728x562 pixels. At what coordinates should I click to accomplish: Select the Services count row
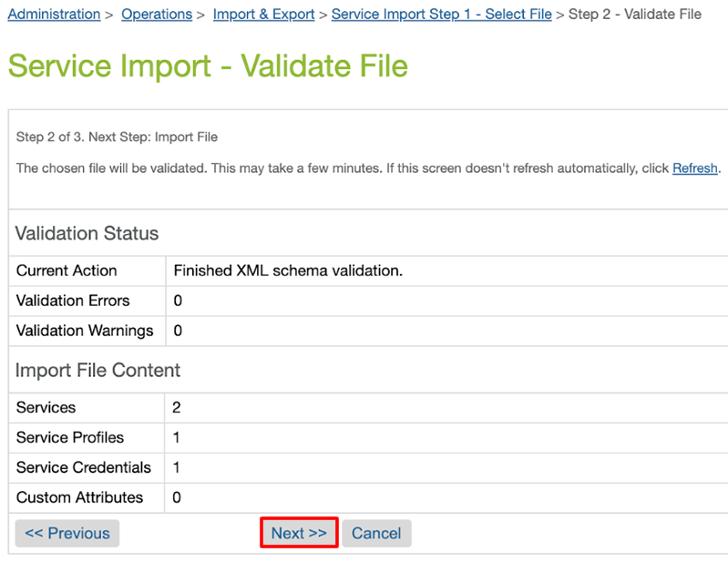[x=368, y=407]
